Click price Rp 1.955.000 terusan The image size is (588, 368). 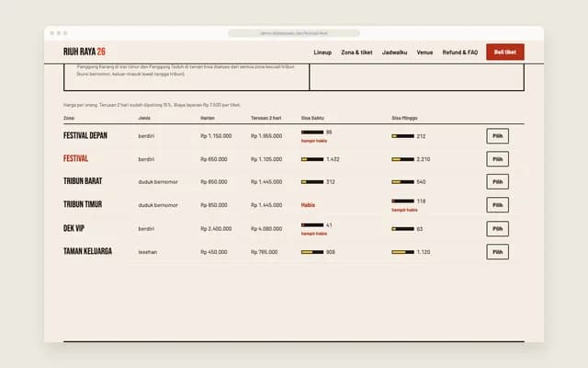tap(266, 136)
